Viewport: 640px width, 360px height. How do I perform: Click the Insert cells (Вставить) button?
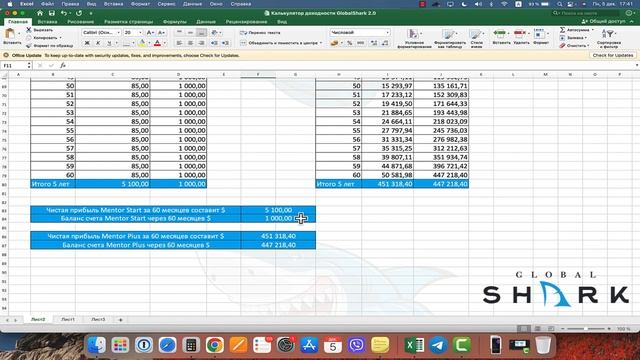click(501, 36)
